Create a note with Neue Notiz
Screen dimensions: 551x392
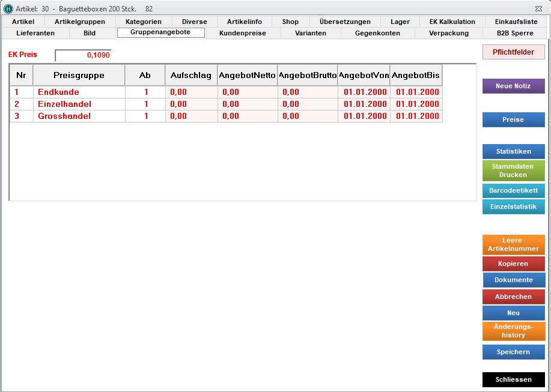513,86
